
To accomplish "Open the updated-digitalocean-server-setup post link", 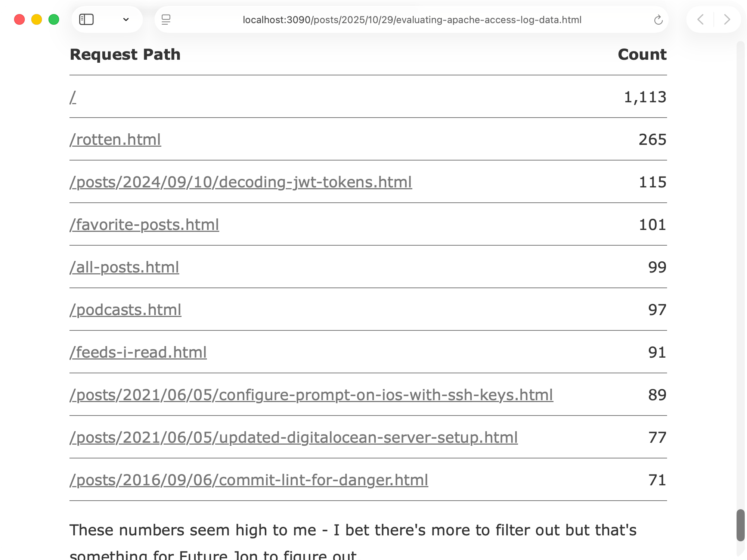I will coord(294,438).
